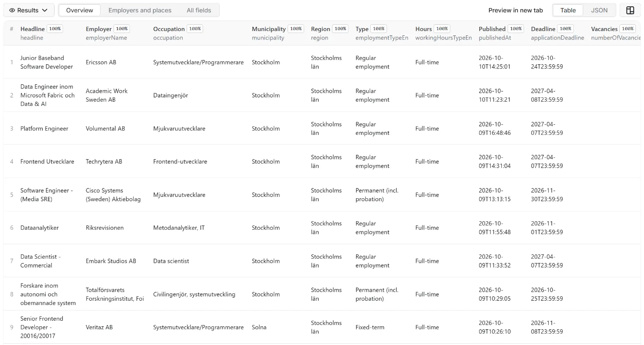
Task: Click employer Veritaz AB
Action: [99, 327]
